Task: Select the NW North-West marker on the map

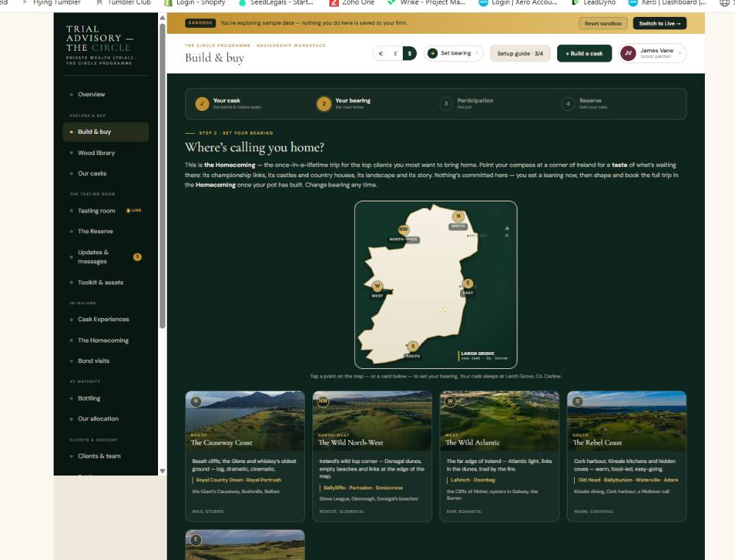Action: [404, 229]
